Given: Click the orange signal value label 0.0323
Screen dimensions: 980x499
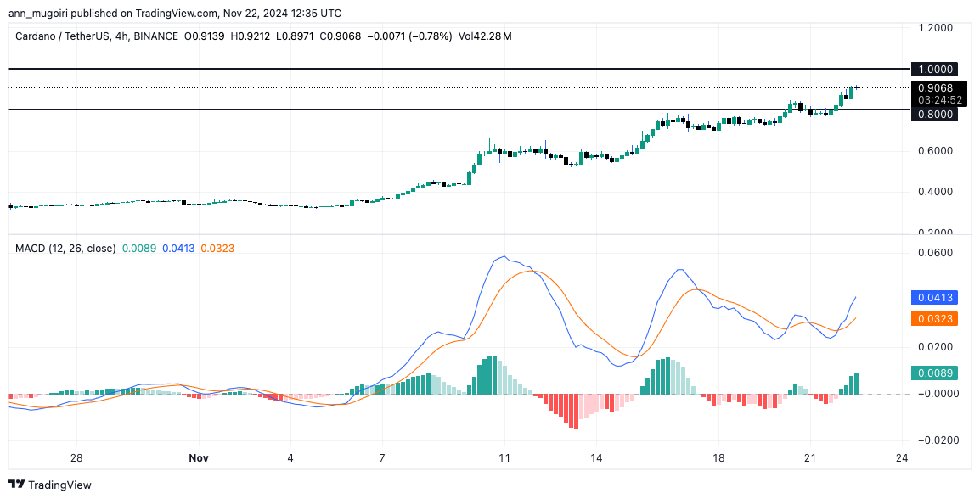Looking at the screenshot, I should 934,318.
